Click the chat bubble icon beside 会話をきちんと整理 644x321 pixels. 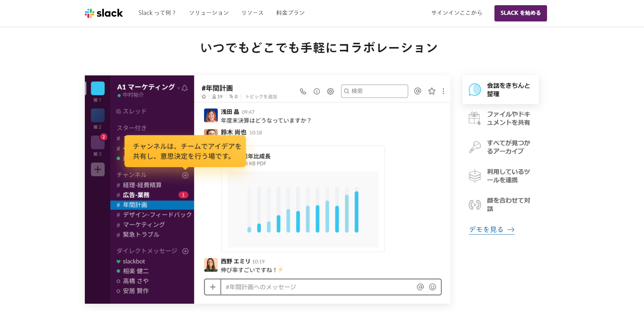(x=475, y=90)
